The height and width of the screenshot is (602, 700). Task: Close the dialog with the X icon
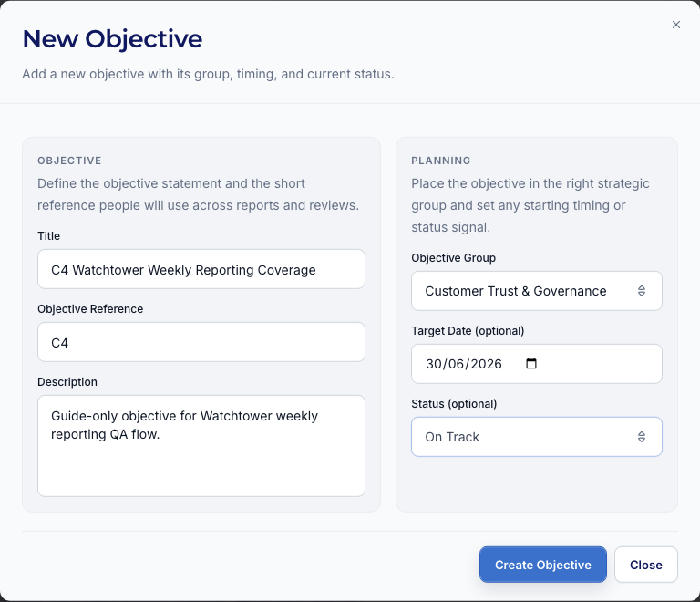click(676, 25)
